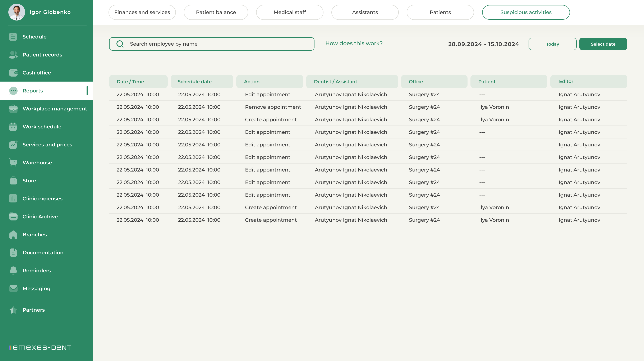Screen dimensions: 644x361
Task: Click the Branches house icon
Action: [13, 234]
